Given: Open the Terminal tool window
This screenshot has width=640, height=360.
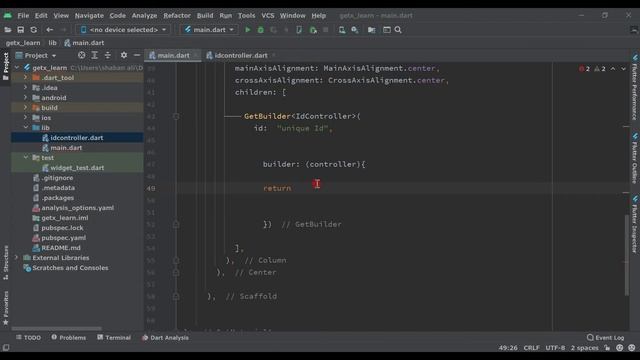Looking at the screenshot, I should (x=114, y=338).
